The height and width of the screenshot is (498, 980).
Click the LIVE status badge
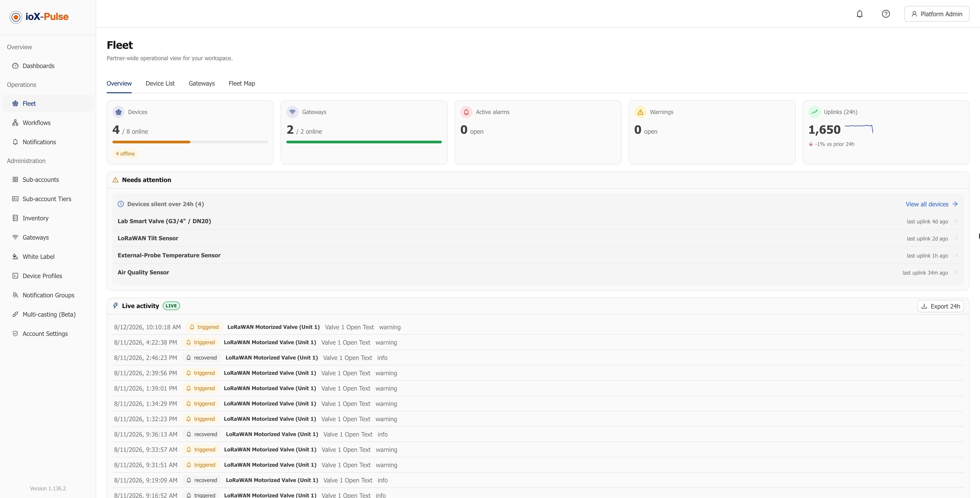[171, 306]
